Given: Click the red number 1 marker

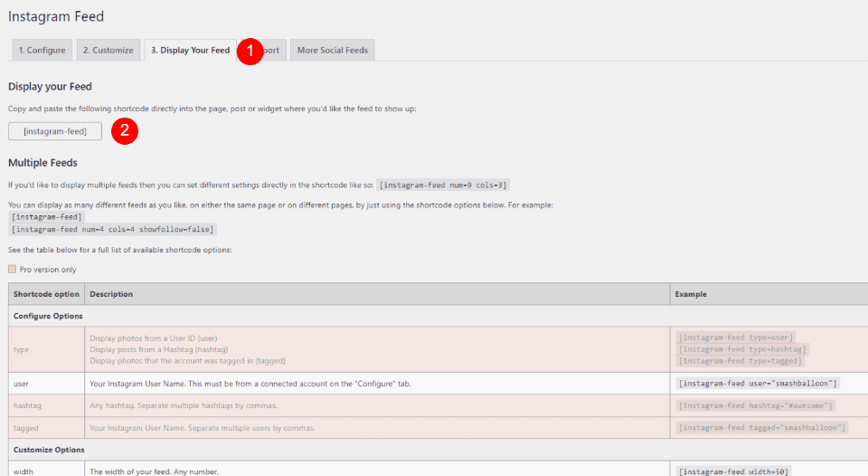Looking at the screenshot, I should 250,51.
